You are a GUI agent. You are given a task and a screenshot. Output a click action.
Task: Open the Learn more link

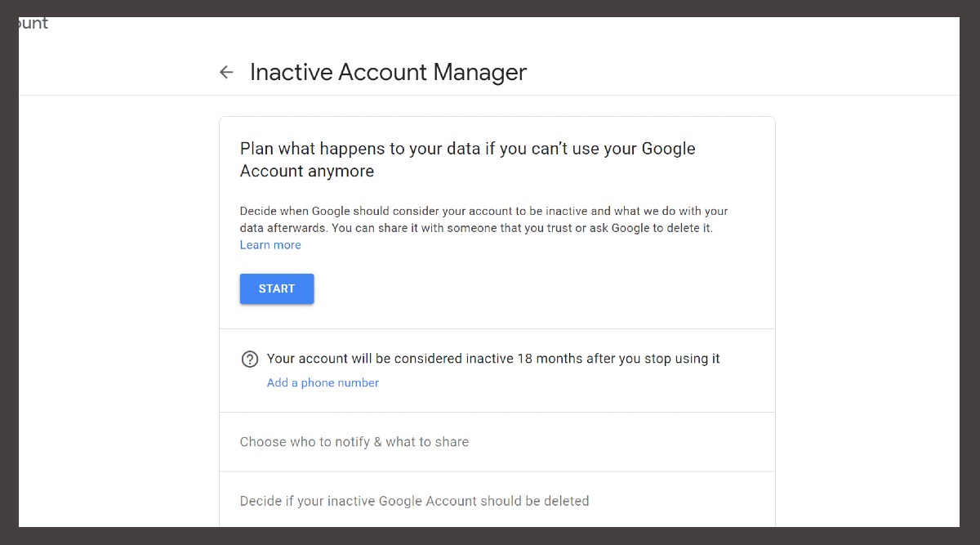point(270,245)
